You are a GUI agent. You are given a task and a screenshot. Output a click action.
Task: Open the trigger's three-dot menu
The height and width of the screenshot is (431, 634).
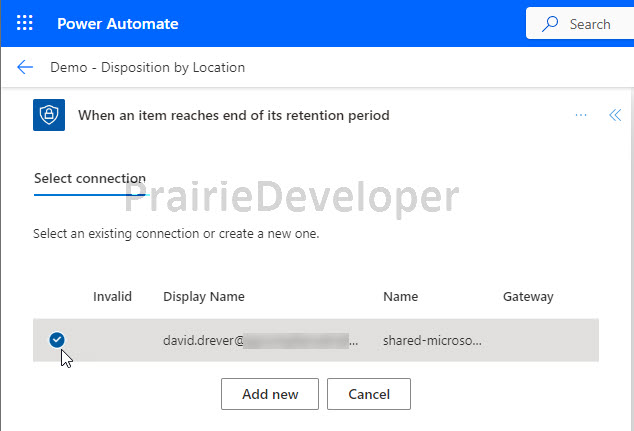[581, 115]
